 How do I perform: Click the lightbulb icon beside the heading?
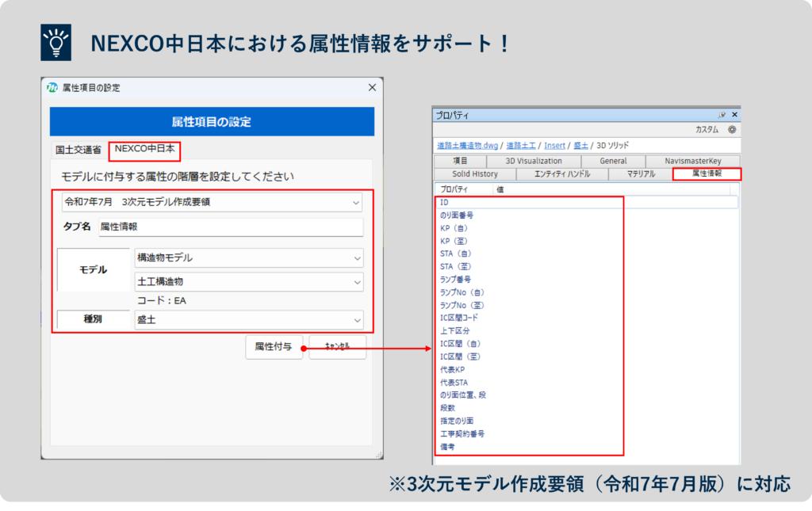coord(56,44)
